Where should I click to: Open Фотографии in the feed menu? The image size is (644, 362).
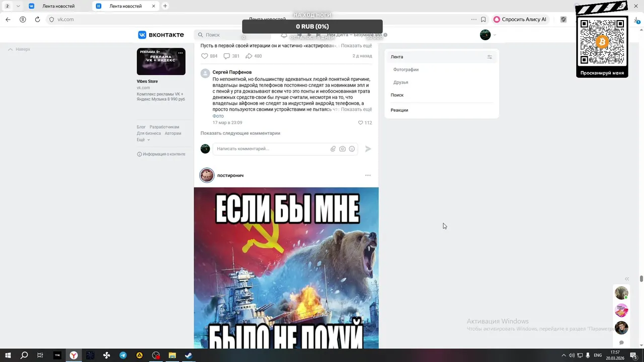click(406, 69)
